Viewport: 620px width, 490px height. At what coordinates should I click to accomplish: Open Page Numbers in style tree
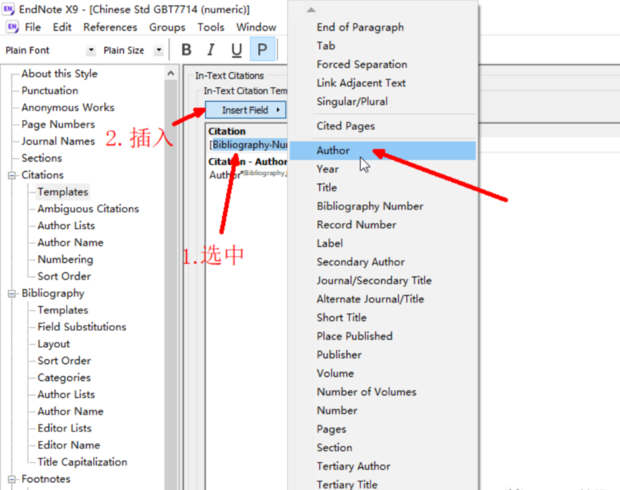click(58, 125)
